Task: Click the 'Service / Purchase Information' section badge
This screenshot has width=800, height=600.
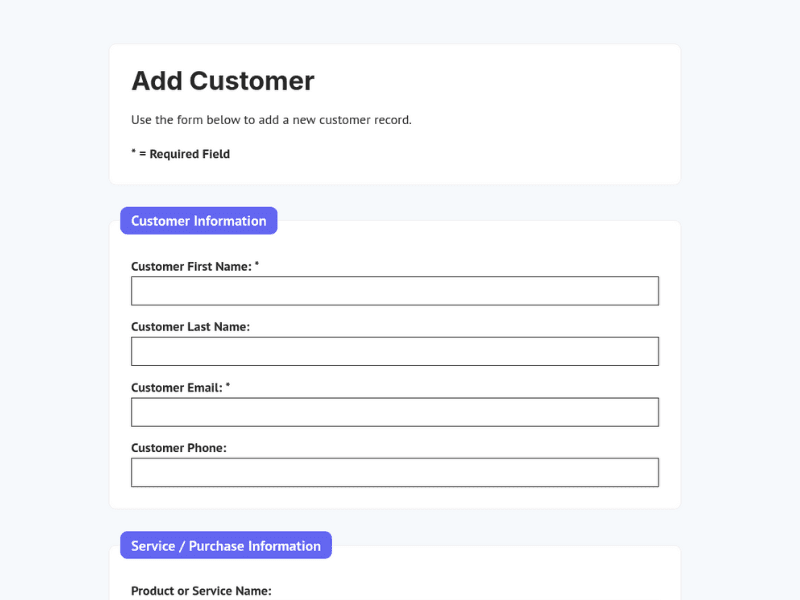Action: (226, 546)
